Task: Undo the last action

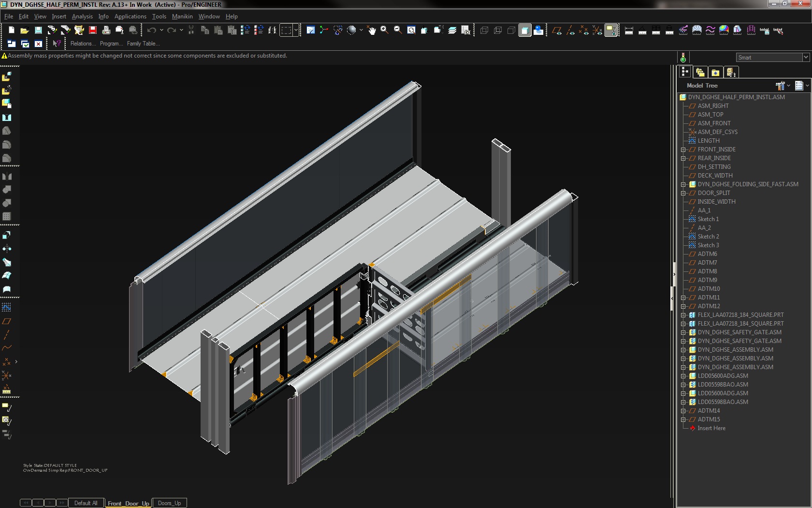Action: (x=151, y=30)
